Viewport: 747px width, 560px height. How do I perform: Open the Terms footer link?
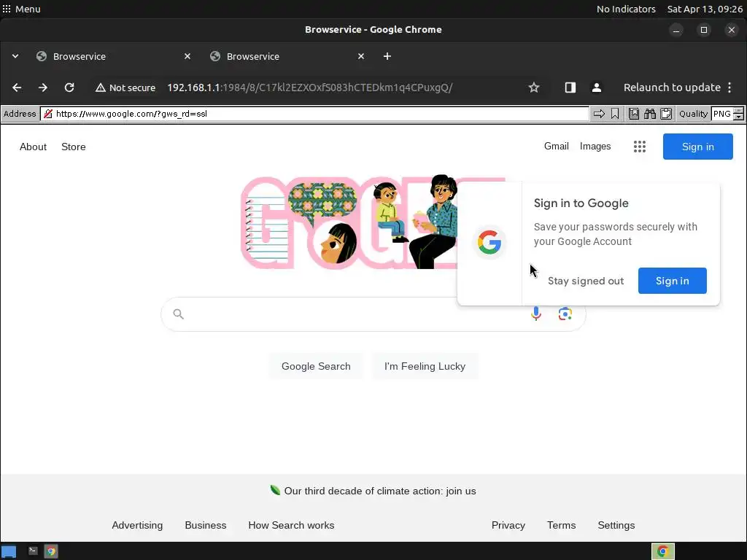(x=561, y=525)
